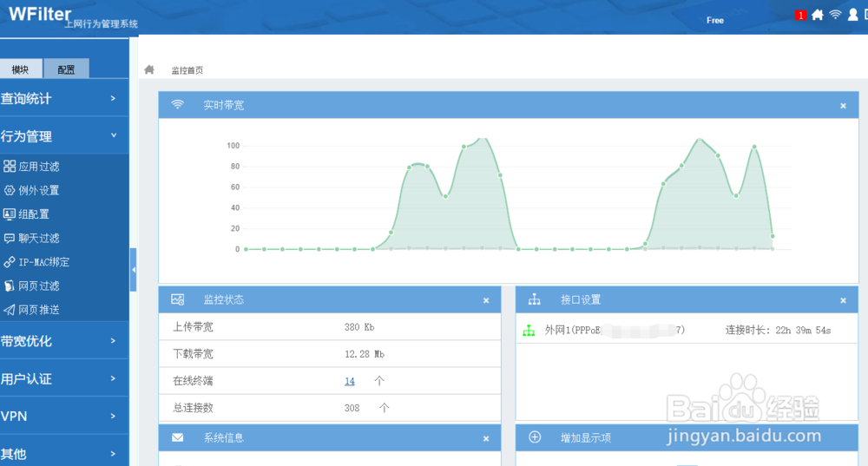Expand the 带宽优化 menu section
This screenshot has height=466, width=868.
pos(64,341)
